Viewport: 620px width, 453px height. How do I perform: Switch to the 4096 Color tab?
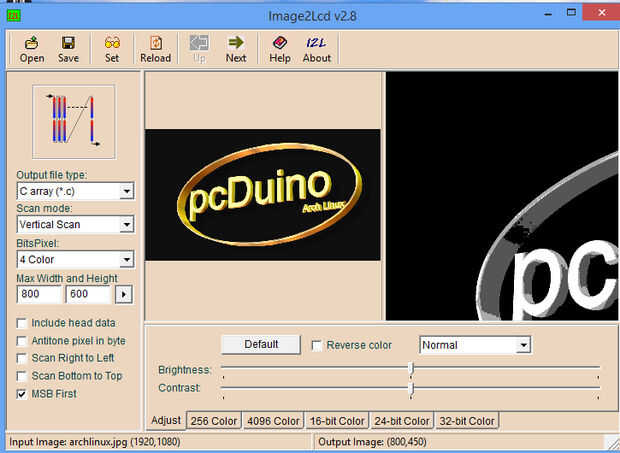[273, 421]
